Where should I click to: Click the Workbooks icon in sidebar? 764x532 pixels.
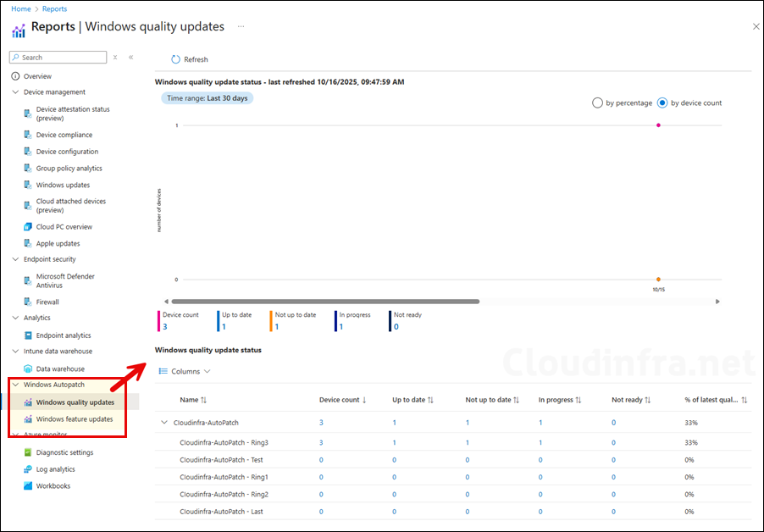[28, 486]
